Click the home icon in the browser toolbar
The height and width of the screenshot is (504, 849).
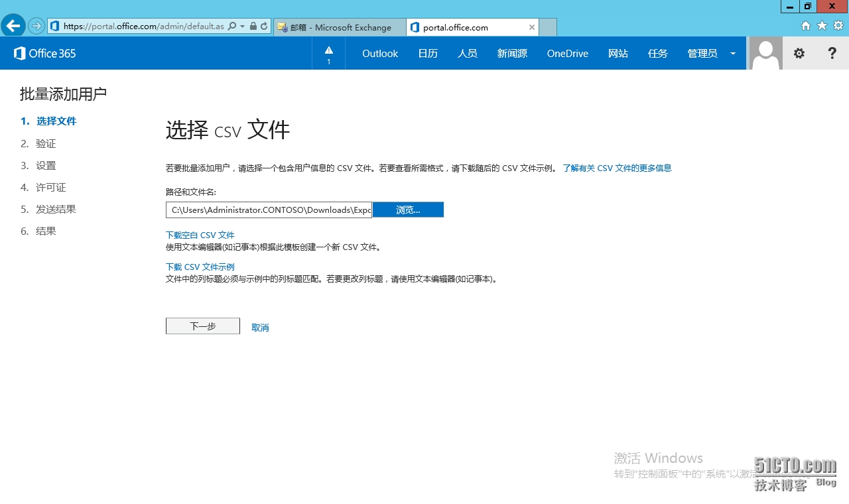[805, 26]
